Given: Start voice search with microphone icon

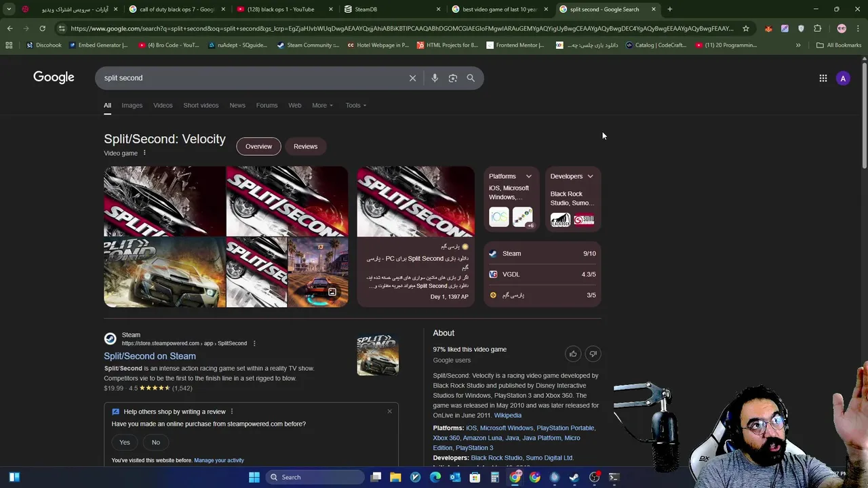Looking at the screenshot, I should (435, 78).
